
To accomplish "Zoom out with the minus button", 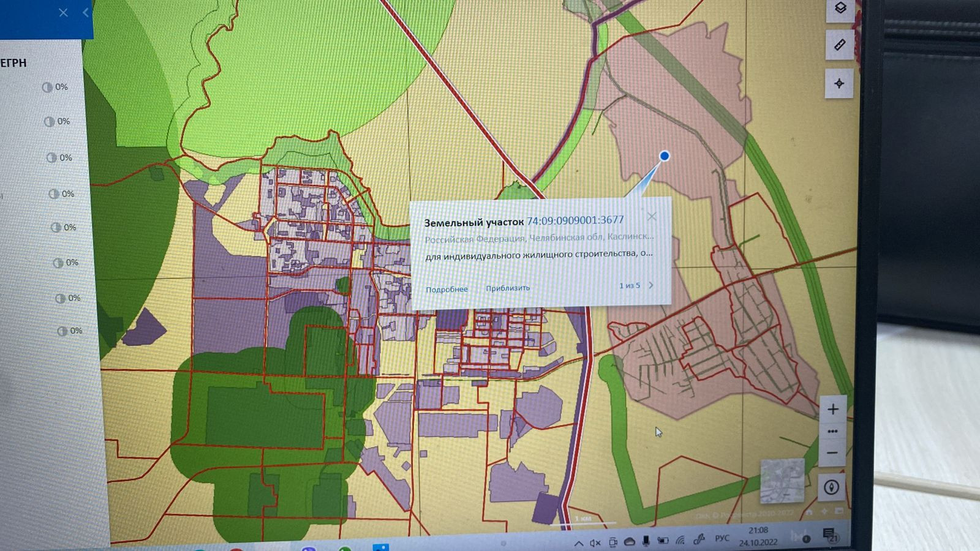I will [832, 453].
